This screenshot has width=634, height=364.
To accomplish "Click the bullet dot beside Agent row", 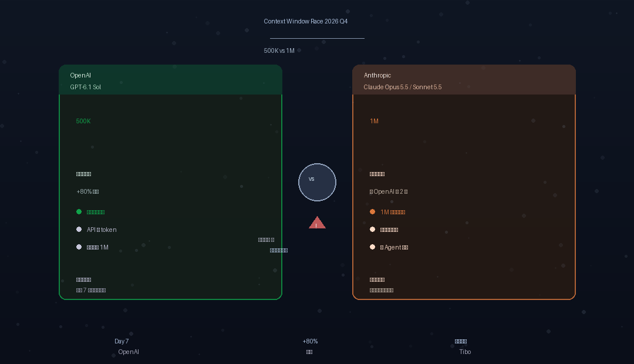I will [372, 247].
